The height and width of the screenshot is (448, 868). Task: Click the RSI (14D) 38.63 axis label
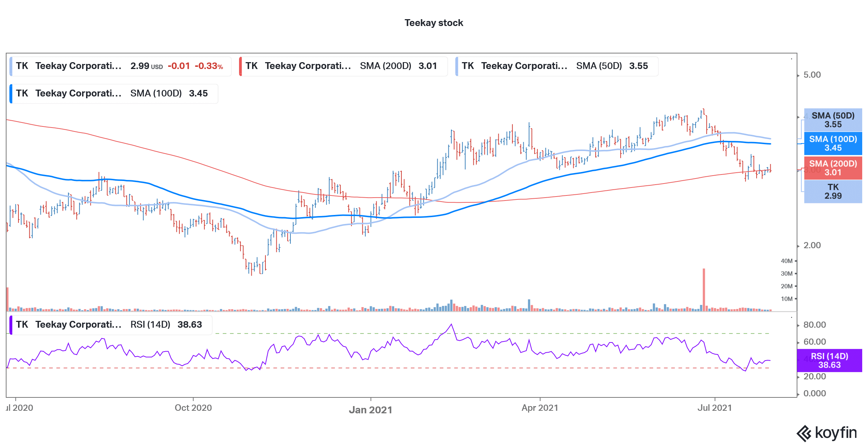pos(829,361)
